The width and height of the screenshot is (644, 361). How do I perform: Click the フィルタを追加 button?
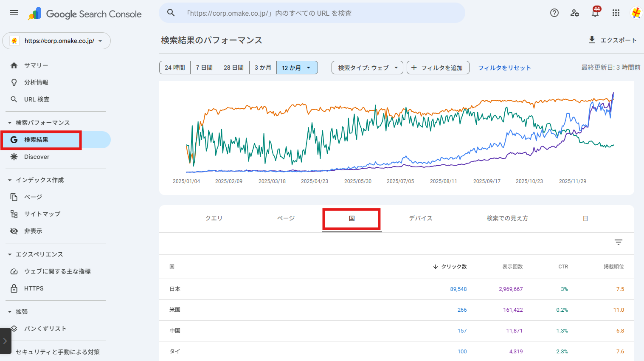[x=438, y=68]
